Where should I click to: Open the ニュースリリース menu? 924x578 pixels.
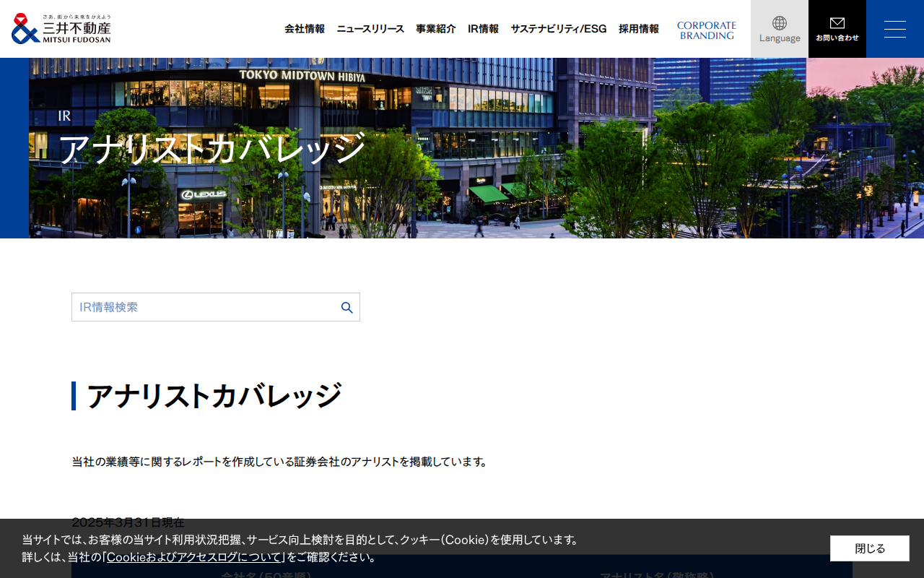pos(370,29)
